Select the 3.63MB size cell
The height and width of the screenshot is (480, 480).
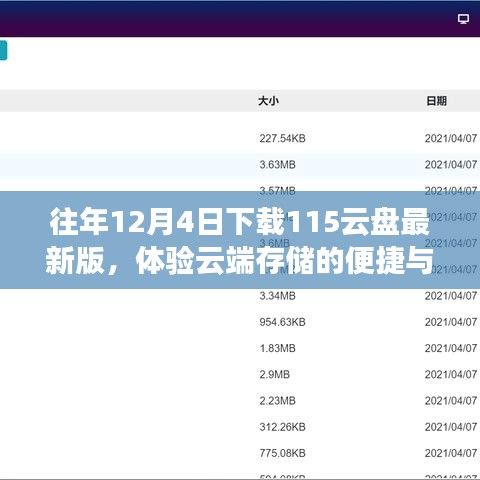[x=277, y=165]
